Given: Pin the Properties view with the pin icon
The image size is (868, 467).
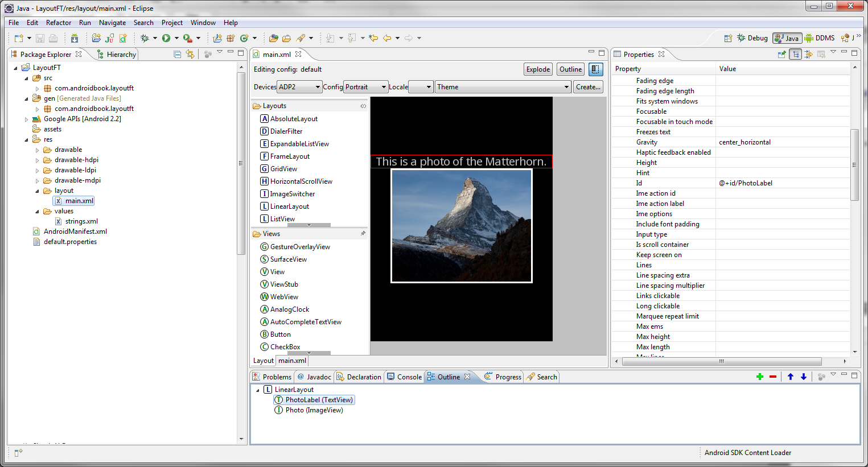Looking at the screenshot, I should coord(781,54).
